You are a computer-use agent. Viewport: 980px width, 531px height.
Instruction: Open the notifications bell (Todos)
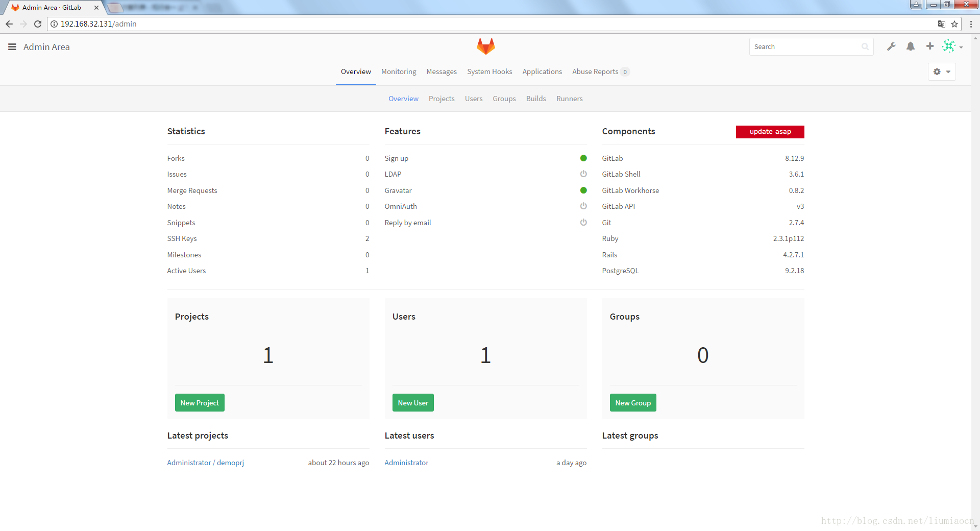click(911, 46)
